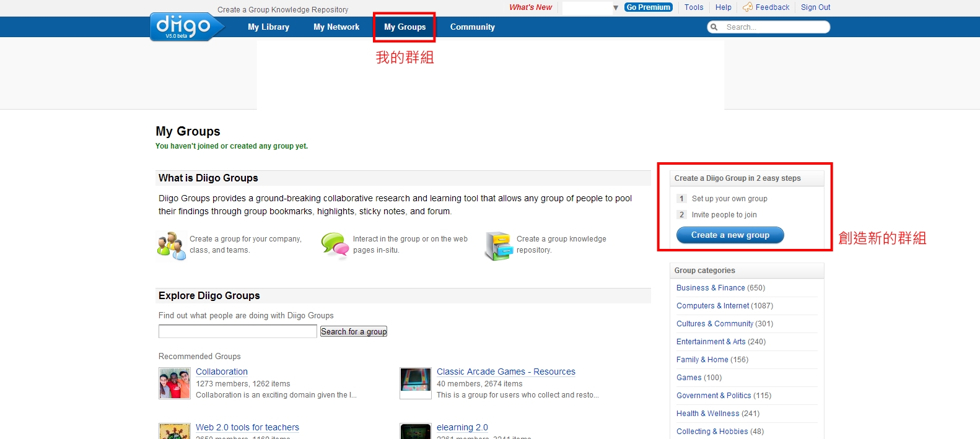Click the chat bubbles interaction icon
This screenshot has width=980, height=439.
tap(335, 245)
